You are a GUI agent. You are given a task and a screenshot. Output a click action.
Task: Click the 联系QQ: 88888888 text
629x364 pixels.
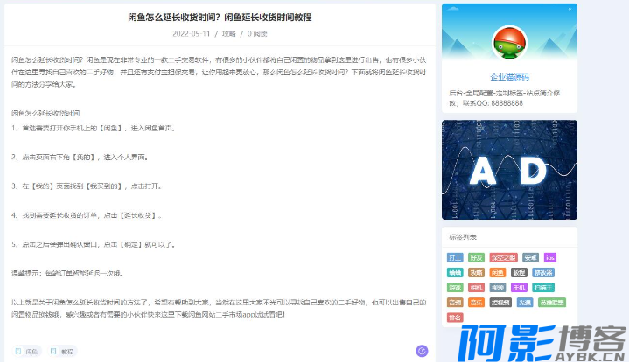pyautogui.click(x=493, y=103)
